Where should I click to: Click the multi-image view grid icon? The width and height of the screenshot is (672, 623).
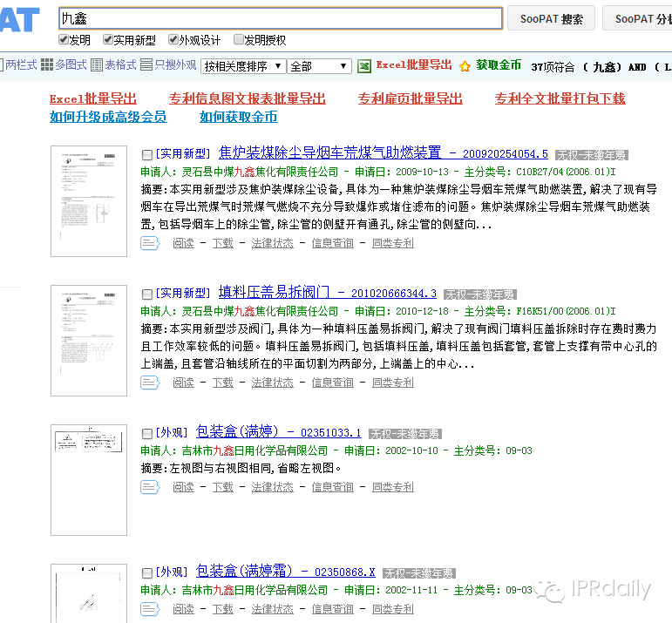(47, 64)
